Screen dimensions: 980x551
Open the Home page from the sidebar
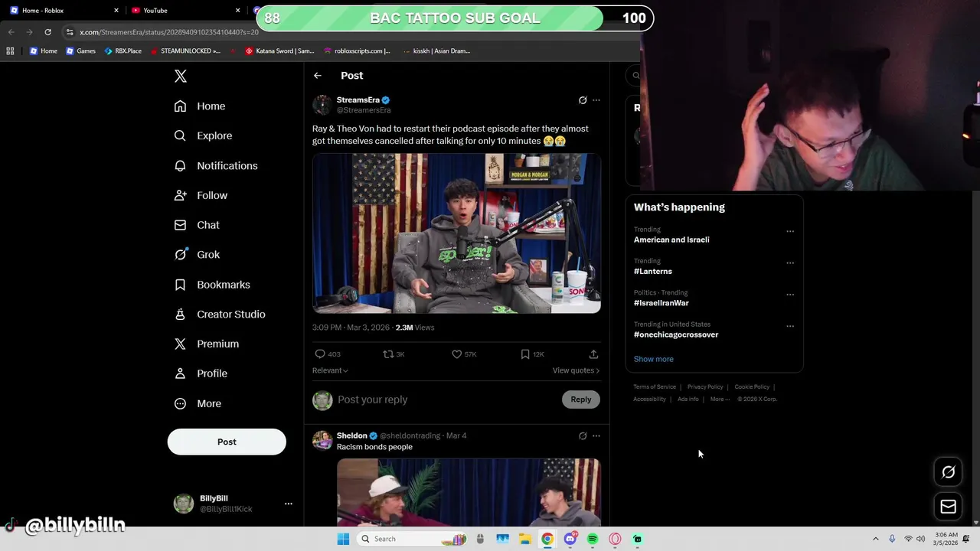tap(200, 106)
